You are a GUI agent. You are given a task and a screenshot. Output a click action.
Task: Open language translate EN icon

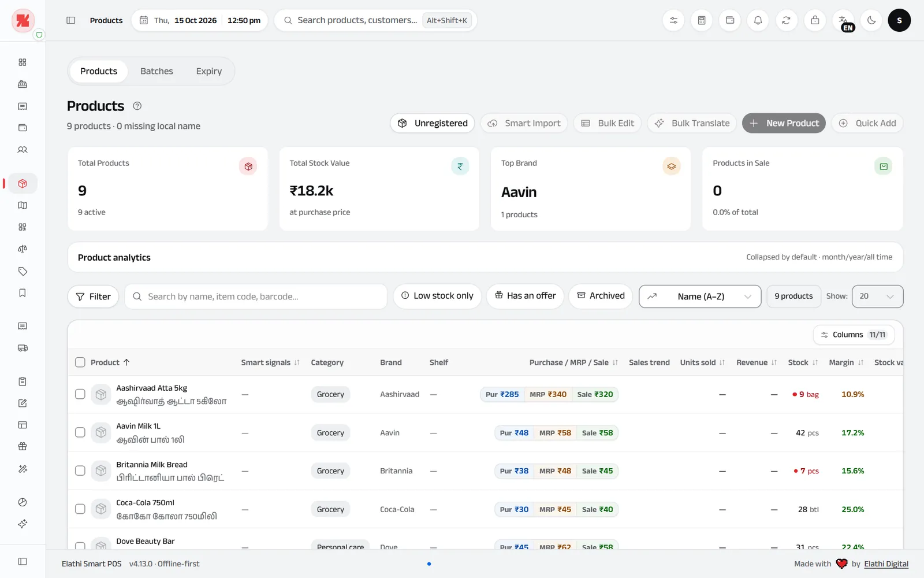pyautogui.click(x=843, y=20)
